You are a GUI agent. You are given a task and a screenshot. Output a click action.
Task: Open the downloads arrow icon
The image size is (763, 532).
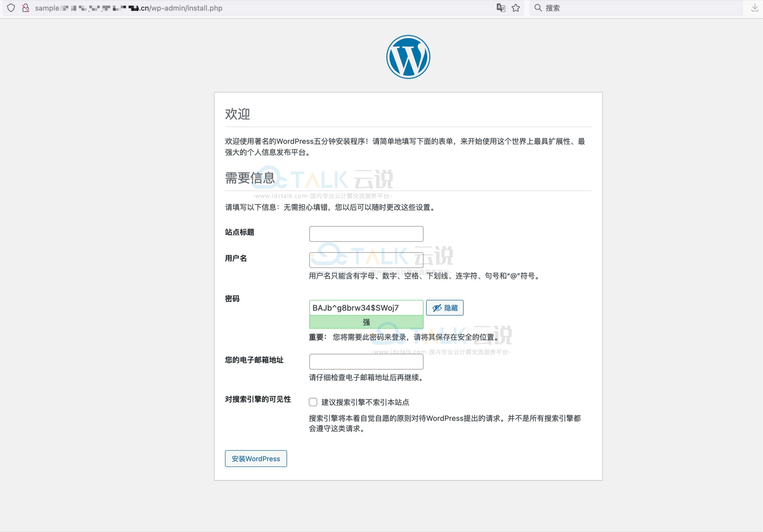tap(755, 8)
